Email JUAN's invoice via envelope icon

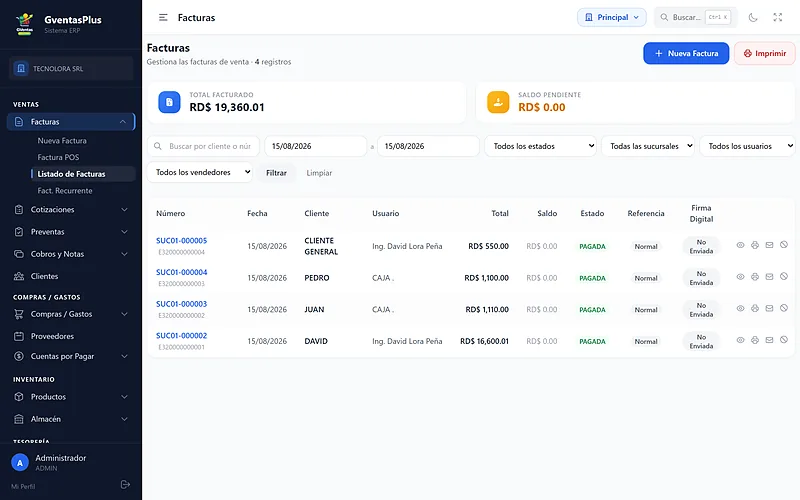(x=769, y=308)
